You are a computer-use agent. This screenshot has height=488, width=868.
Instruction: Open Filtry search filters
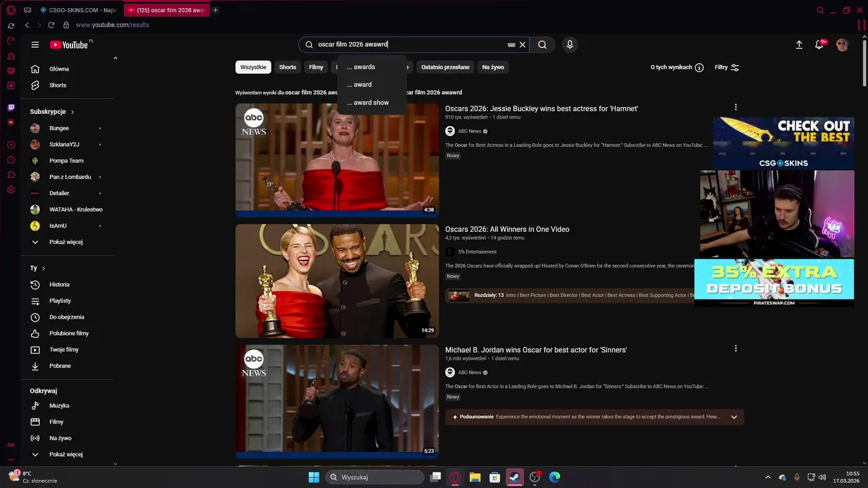tap(727, 67)
